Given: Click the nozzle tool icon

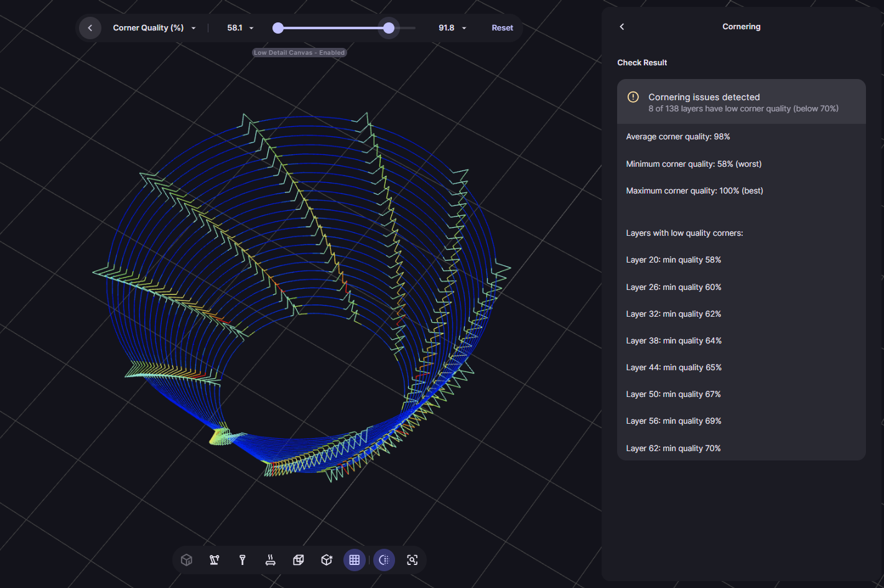Looking at the screenshot, I should tap(243, 560).
